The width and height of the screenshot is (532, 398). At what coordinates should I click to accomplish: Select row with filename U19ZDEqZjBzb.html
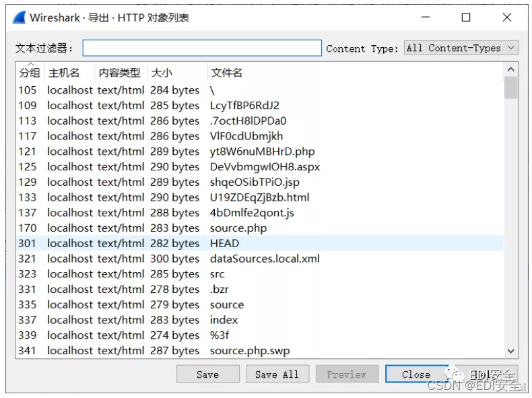tap(259, 197)
